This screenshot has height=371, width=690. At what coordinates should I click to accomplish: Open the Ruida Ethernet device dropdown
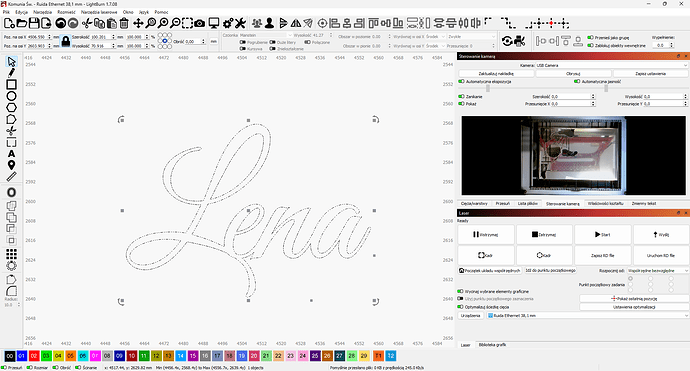click(x=587, y=316)
